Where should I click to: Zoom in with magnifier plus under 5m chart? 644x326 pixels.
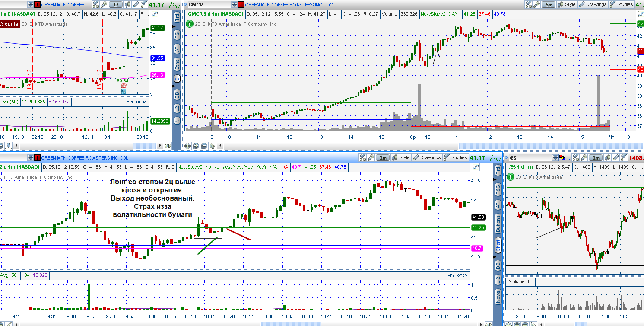196,146
